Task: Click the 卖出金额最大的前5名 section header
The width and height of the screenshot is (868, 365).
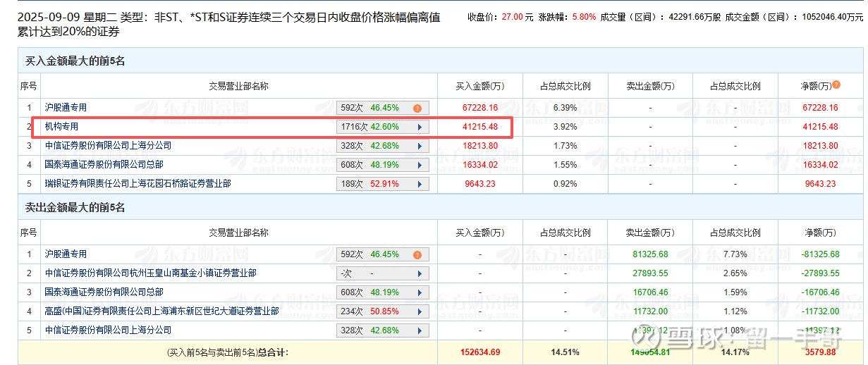Action: point(75,208)
